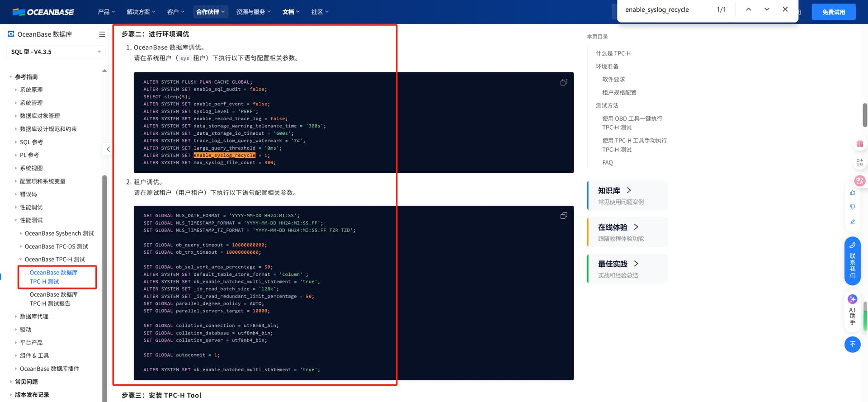Screen dimensions: 868x402
Task: Jump to 租户规格配置 in page contents
Action: (x=619, y=93)
